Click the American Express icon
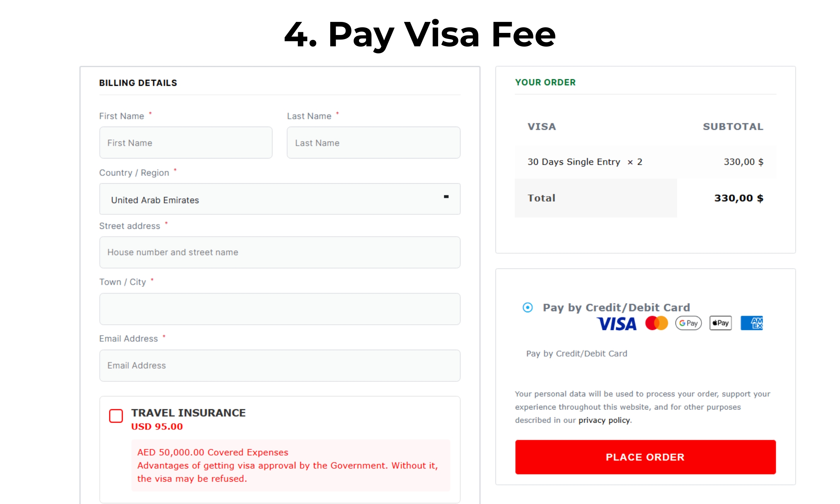Screen dimensions: 840x504 point(752,323)
